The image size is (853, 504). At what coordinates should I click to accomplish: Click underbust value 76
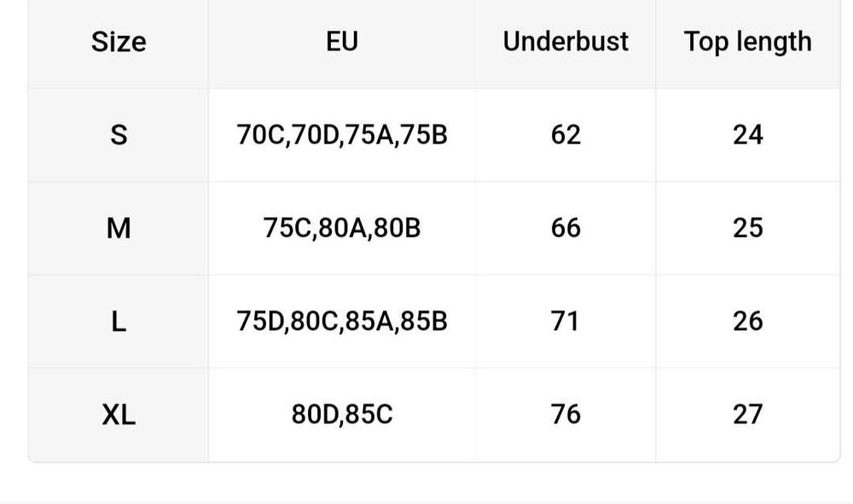pyautogui.click(x=566, y=414)
